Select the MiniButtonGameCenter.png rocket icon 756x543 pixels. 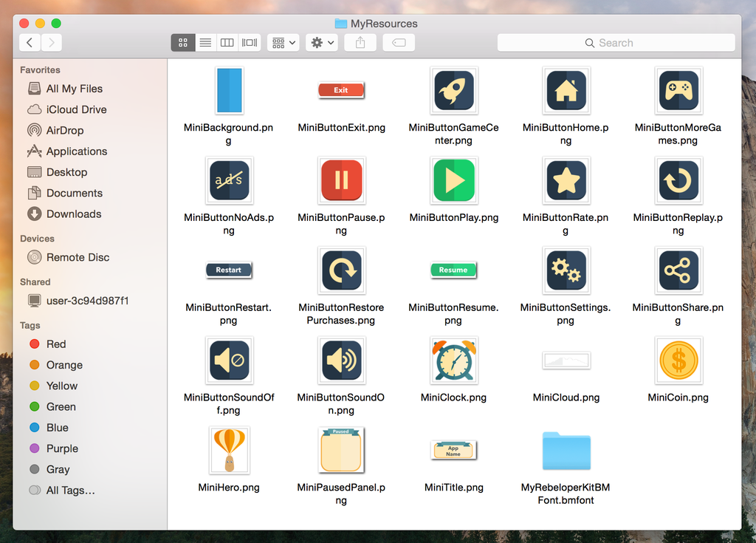pos(454,90)
